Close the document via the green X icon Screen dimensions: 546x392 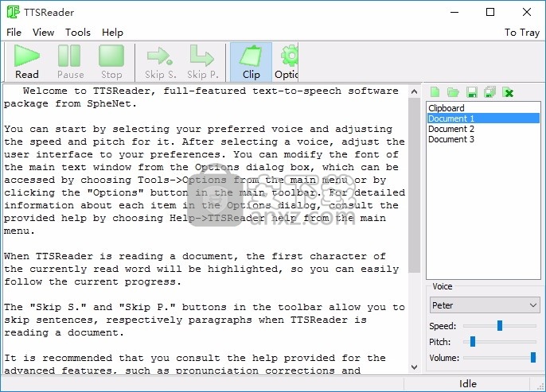point(509,92)
